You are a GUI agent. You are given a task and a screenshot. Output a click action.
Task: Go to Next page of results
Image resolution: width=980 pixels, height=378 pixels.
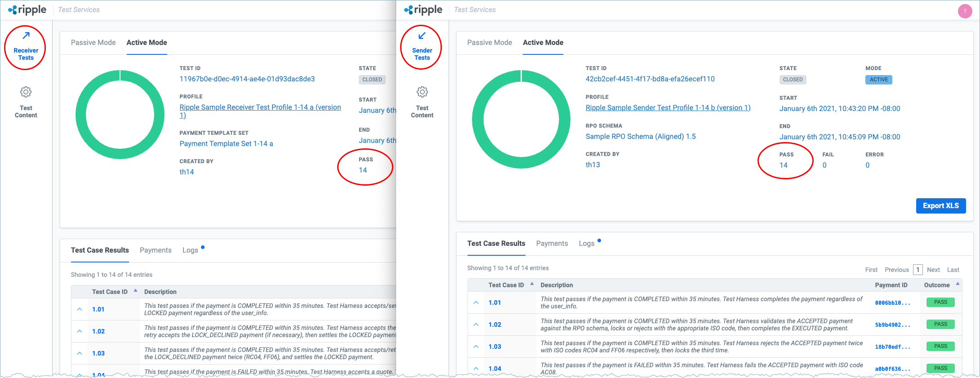pyautogui.click(x=933, y=270)
